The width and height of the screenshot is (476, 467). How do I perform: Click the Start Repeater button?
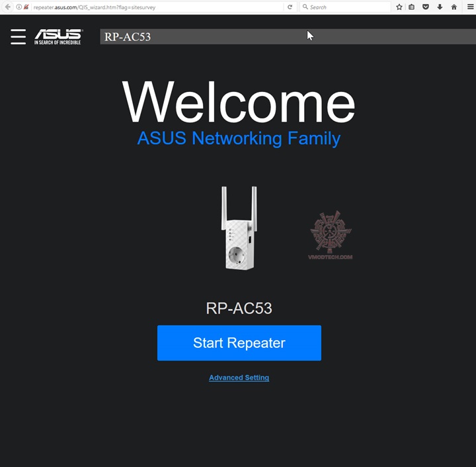pos(239,343)
